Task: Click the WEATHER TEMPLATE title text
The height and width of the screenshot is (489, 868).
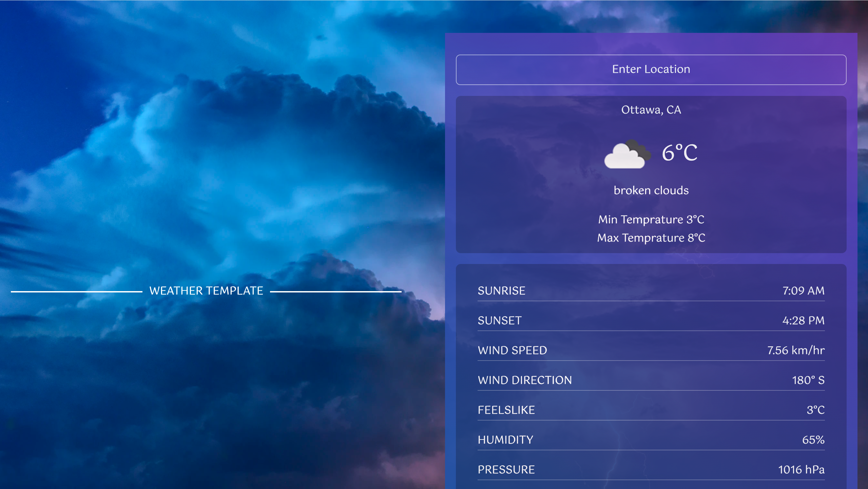Action: pos(206,291)
